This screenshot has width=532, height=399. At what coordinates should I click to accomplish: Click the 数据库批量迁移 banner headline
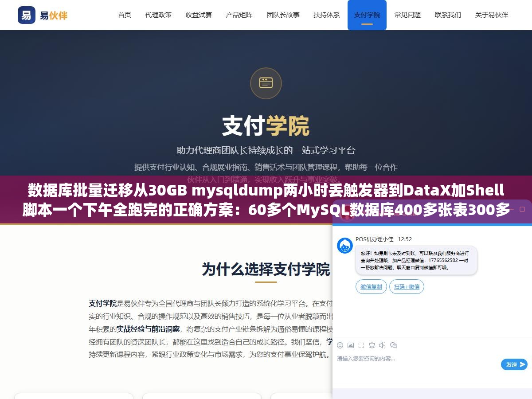(266, 200)
